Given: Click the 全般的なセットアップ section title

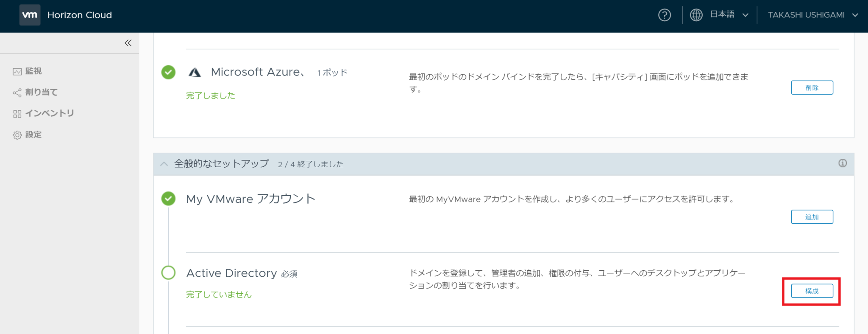Looking at the screenshot, I should tap(222, 164).
